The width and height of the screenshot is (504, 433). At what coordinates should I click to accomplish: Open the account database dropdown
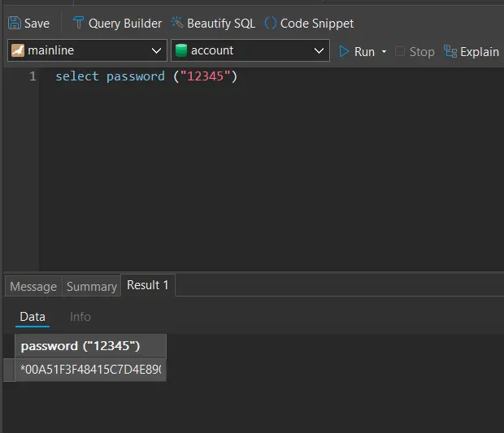[x=319, y=51]
